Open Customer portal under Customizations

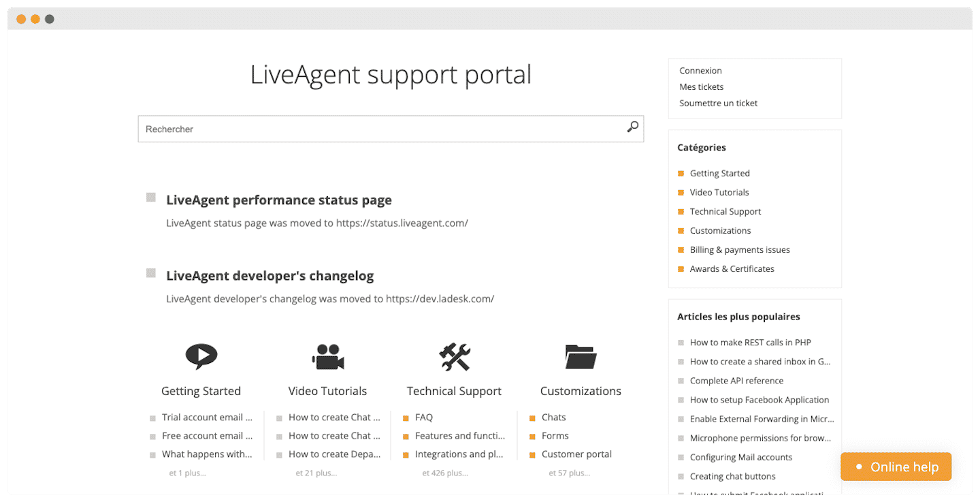pyautogui.click(x=576, y=454)
